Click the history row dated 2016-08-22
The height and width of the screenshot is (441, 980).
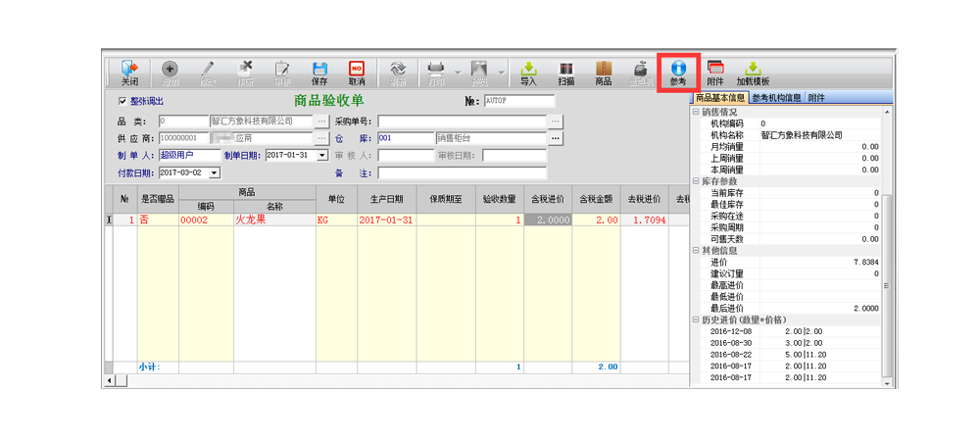point(788,355)
